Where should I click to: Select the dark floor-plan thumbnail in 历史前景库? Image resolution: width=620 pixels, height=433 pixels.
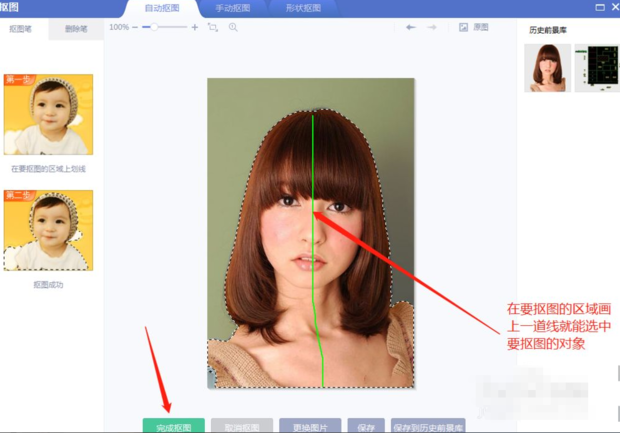pyautogui.click(x=597, y=68)
